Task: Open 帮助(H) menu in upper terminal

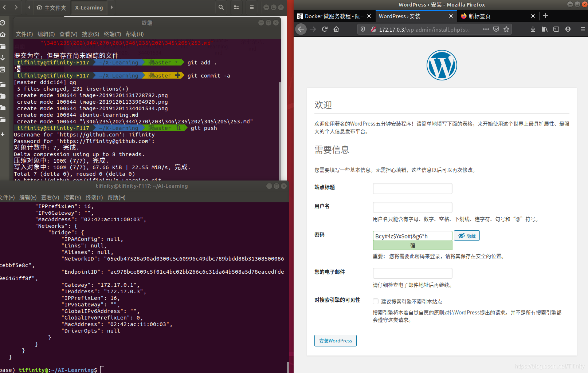Action: point(134,34)
